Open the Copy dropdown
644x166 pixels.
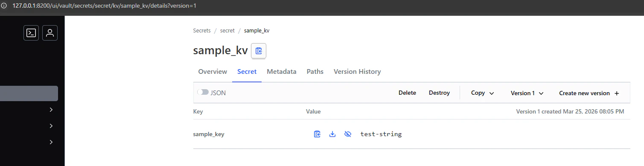point(483,93)
